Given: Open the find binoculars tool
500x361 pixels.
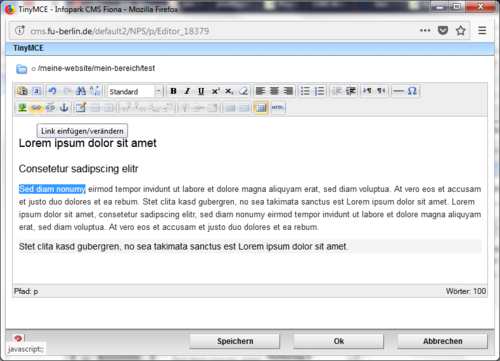Looking at the screenshot, I should [81, 91].
